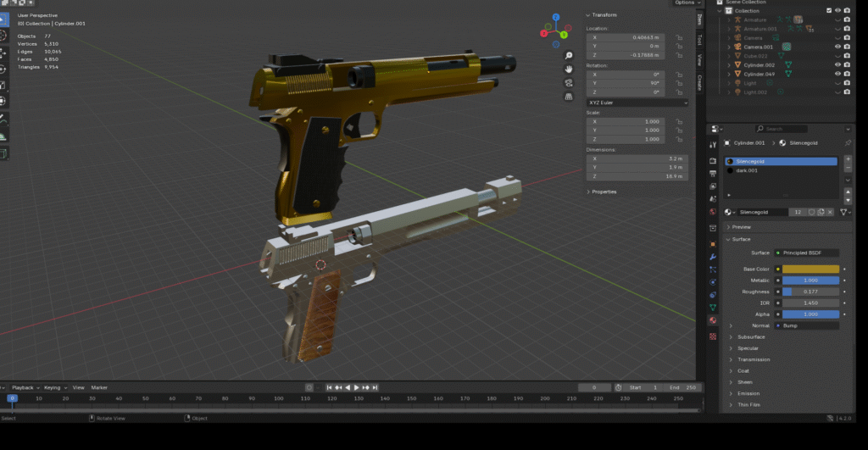Screen dimensions: 868x450
Task: Activate the Move tool in the viewport toolbar
Action: (x=3, y=53)
